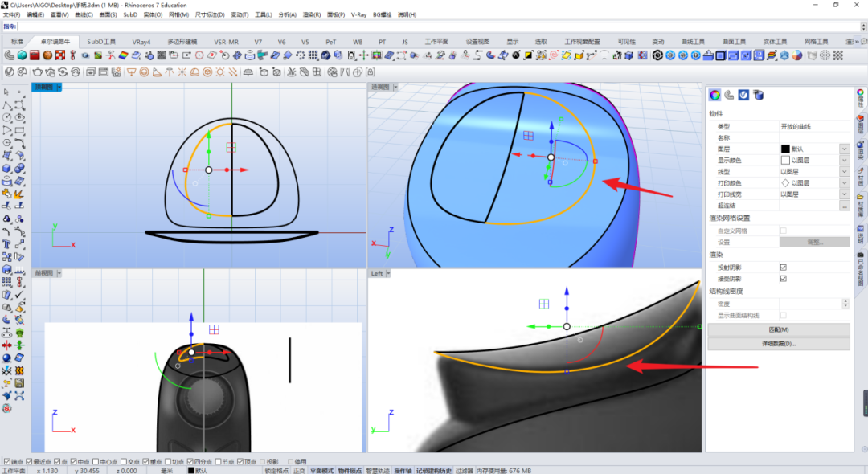Select the polyline tool in left sidebar
This screenshot has width=868, height=474.
(6, 105)
